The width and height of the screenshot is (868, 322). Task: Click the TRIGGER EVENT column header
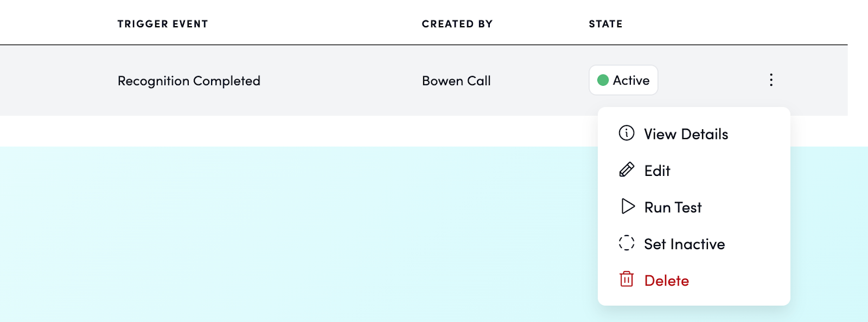163,24
